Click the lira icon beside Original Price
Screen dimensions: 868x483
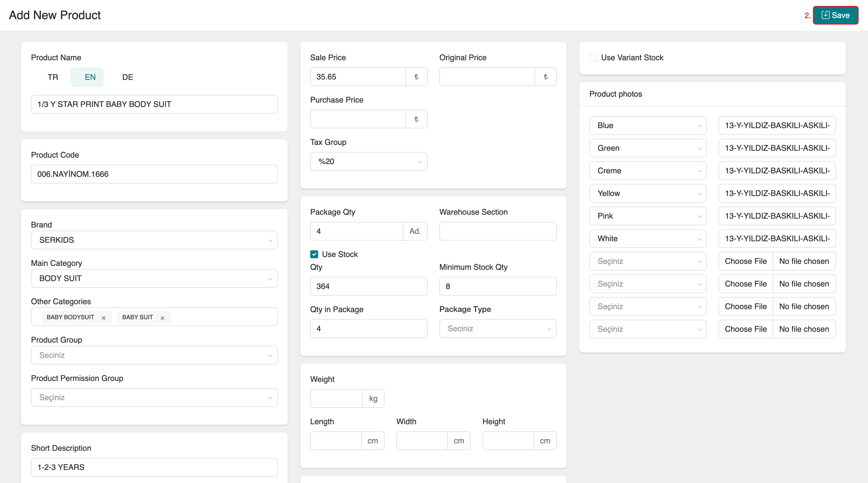(x=545, y=77)
